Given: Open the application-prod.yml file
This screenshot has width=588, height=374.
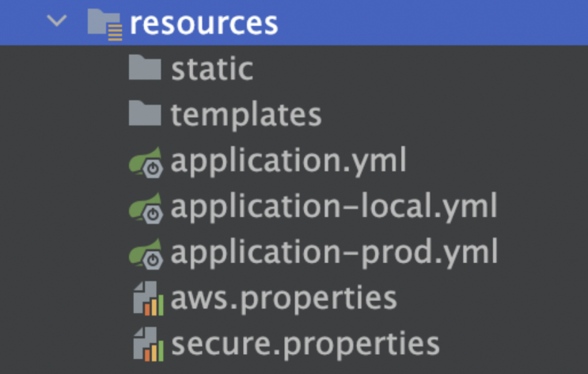Looking at the screenshot, I should click(x=334, y=253).
